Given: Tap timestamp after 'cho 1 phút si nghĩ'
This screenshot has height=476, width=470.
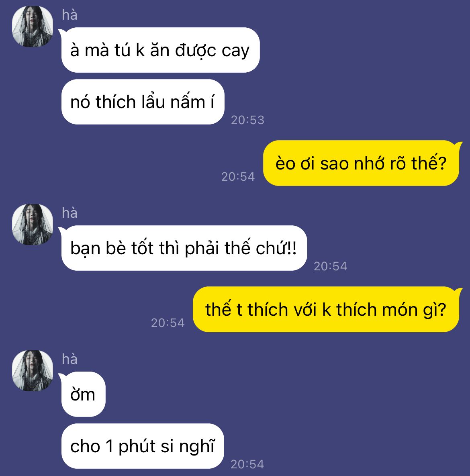Looking at the screenshot, I should [x=247, y=464].
